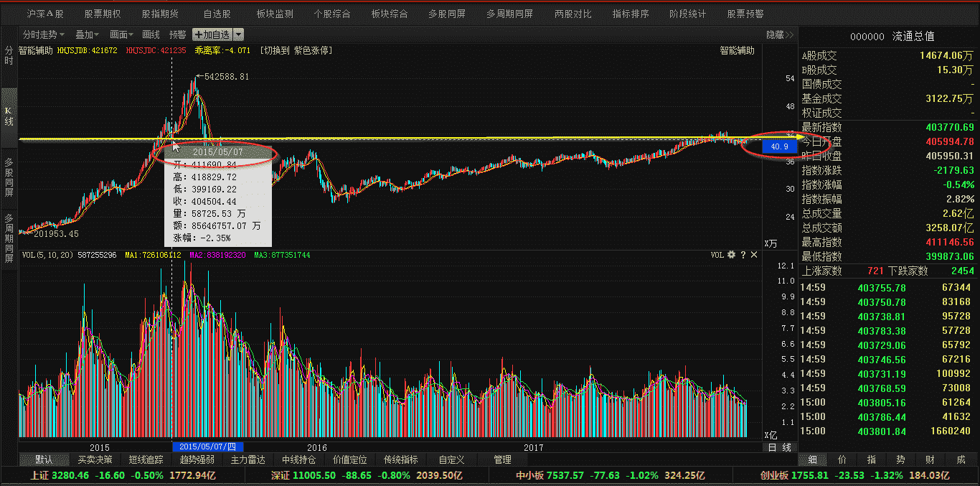Switch to 分时 view in sidebar
Viewport: 980px width, 486px height.
[x=9, y=56]
